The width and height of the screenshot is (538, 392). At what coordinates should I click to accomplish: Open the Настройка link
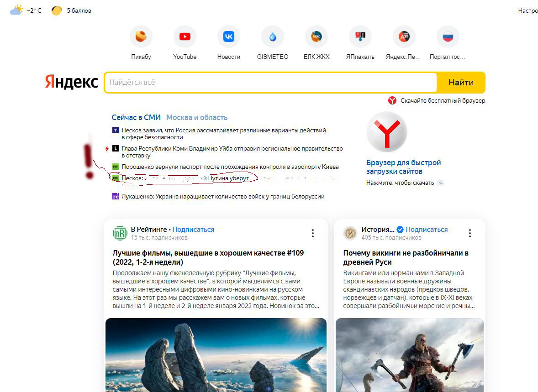click(527, 10)
